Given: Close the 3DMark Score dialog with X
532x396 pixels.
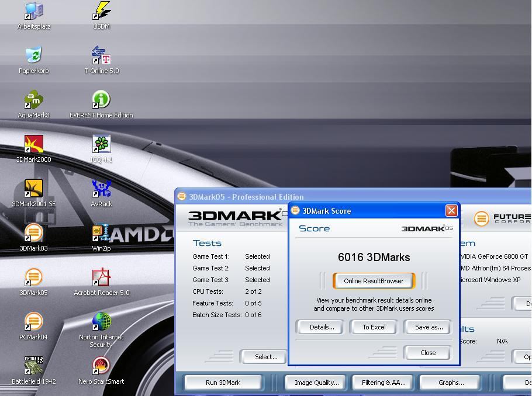Looking at the screenshot, I should click(x=451, y=211).
